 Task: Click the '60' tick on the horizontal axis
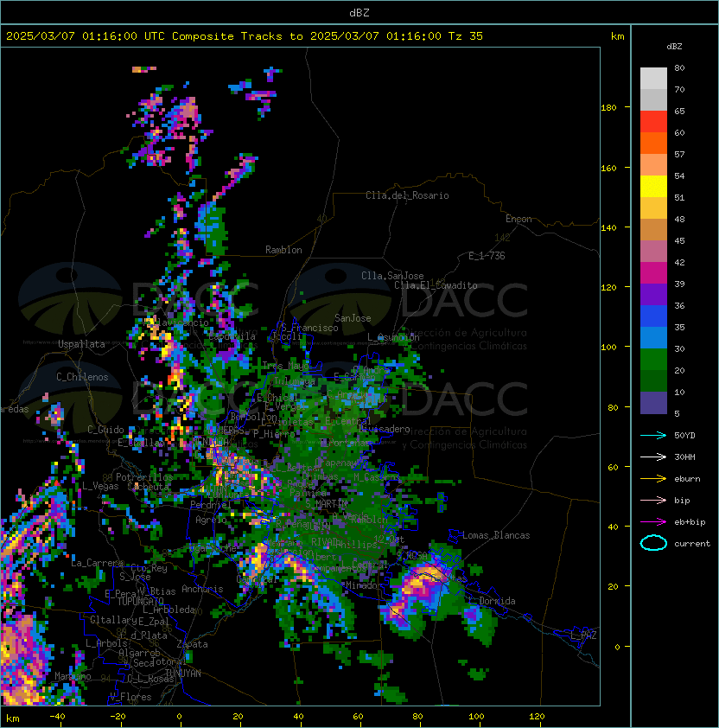(358, 717)
